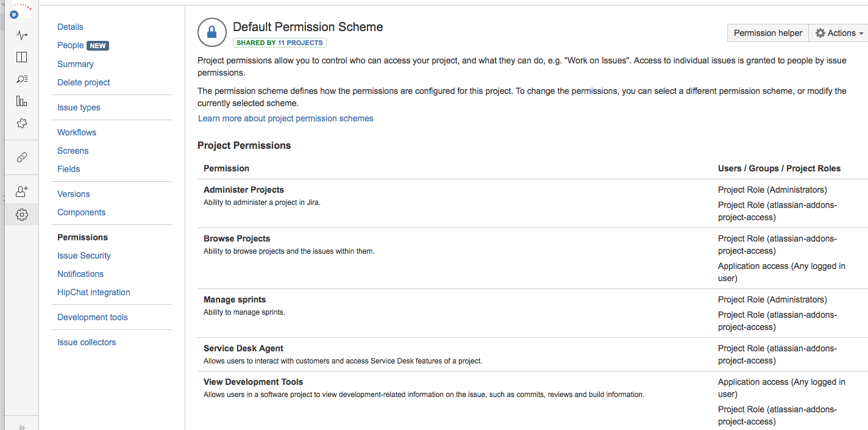
Task: Open the Issue Security settings
Action: tap(84, 256)
